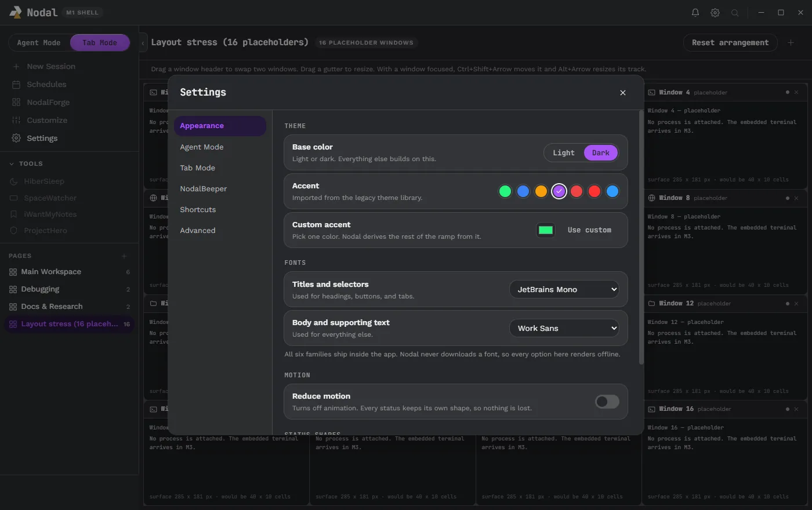Screen dimensions: 812x510
Task: Open the Body and supporting text dropdown
Action: pos(564,328)
